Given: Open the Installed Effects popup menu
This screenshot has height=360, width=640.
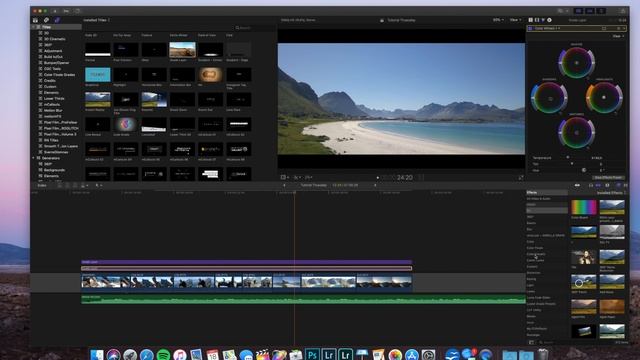Looking at the screenshot, I should [611, 193].
